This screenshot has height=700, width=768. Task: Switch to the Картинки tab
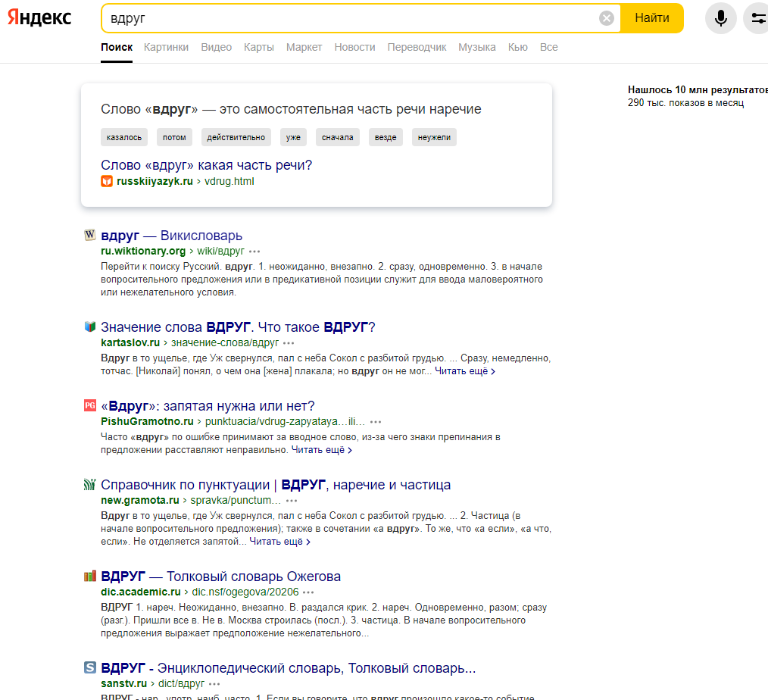pos(166,48)
